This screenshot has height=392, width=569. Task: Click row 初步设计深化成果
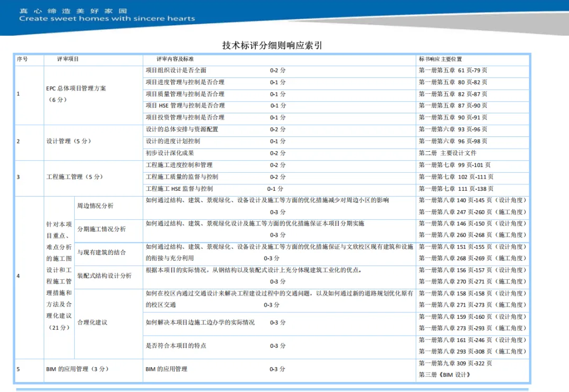pos(279,153)
